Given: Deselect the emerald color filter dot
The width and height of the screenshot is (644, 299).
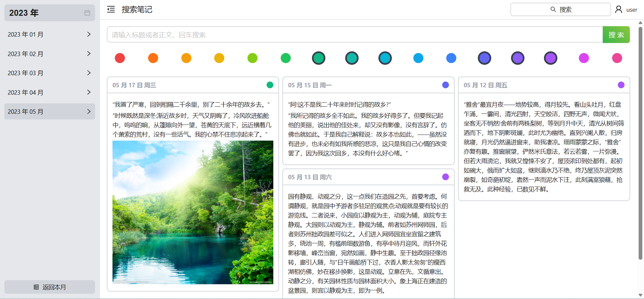Looking at the screenshot, I should (x=319, y=58).
